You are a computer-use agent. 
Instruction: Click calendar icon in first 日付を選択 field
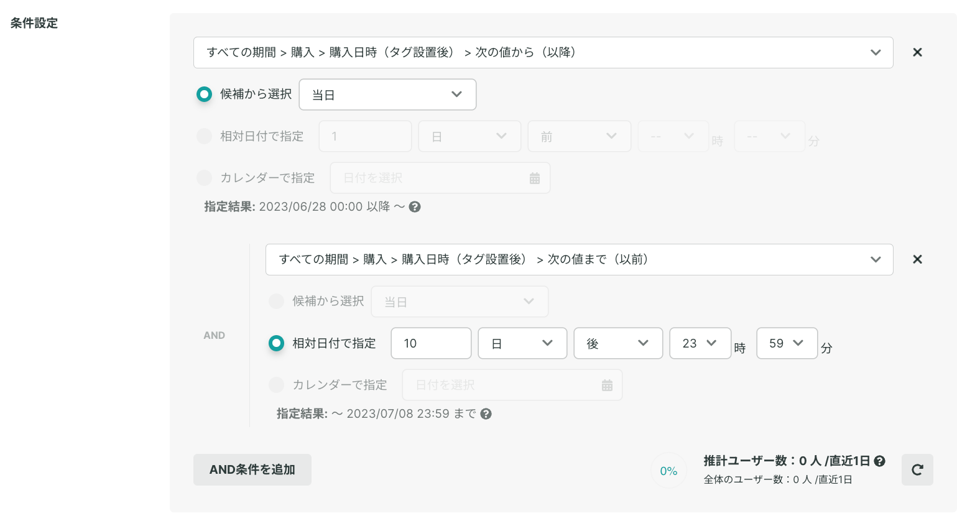tap(535, 178)
